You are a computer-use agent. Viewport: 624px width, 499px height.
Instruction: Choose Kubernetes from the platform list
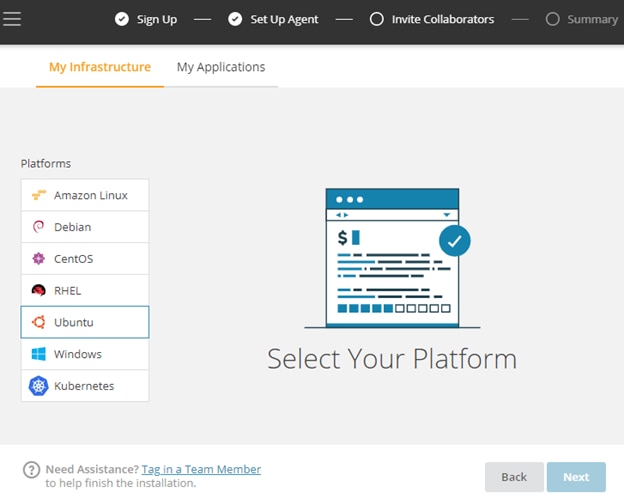click(85, 386)
